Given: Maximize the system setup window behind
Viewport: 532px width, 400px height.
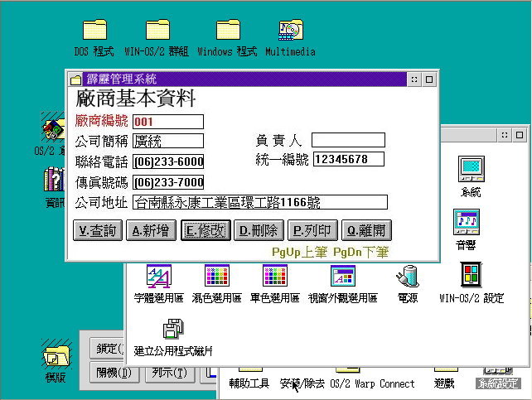Looking at the screenshot, I should [x=520, y=135].
